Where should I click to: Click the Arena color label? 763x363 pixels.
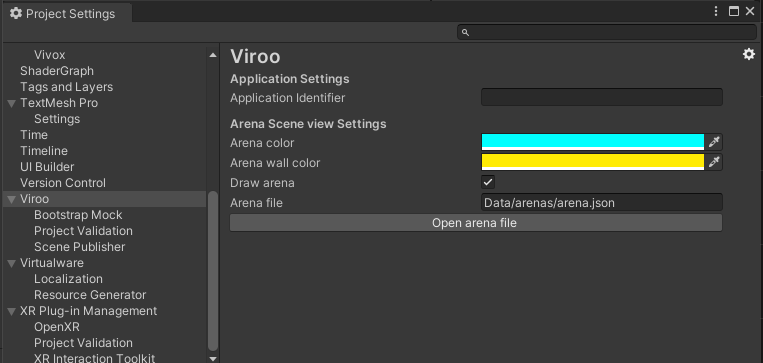click(262, 143)
